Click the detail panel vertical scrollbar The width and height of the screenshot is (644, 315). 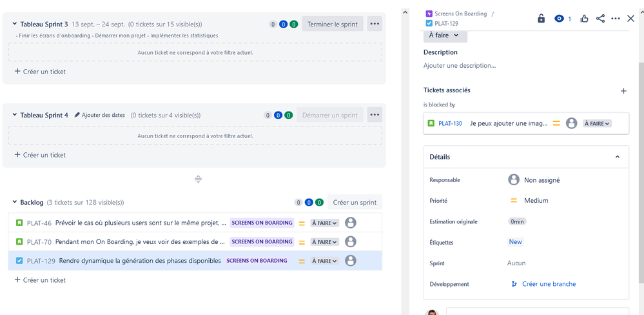pyautogui.click(x=641, y=173)
